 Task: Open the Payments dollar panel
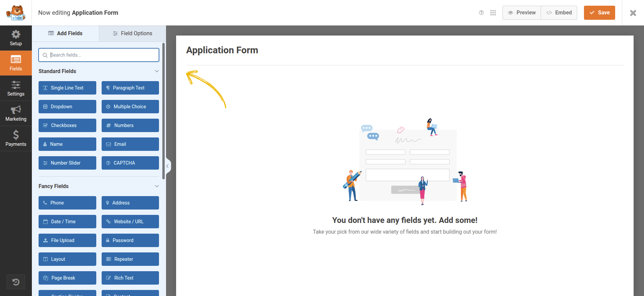[x=16, y=138]
